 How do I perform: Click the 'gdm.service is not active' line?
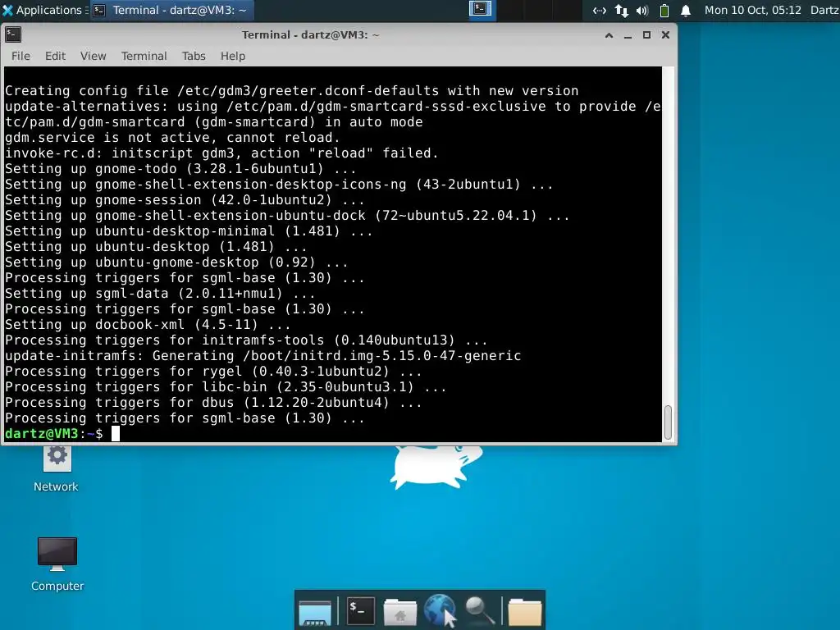point(172,138)
